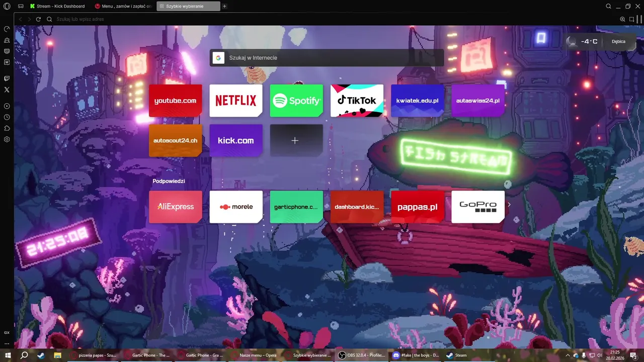Open History clock icon in sidebar
644x362 pixels.
[x=7, y=117]
